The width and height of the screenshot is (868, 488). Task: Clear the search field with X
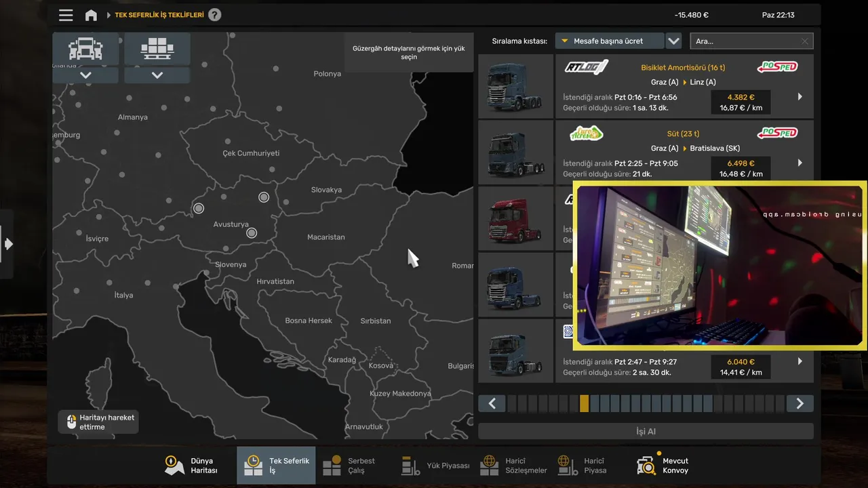coord(805,41)
